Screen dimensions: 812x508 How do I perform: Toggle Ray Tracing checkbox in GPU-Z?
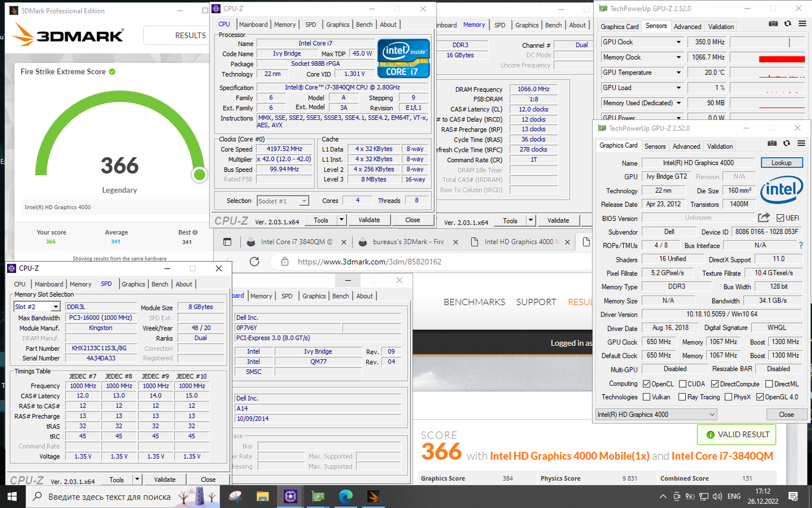coord(682,397)
